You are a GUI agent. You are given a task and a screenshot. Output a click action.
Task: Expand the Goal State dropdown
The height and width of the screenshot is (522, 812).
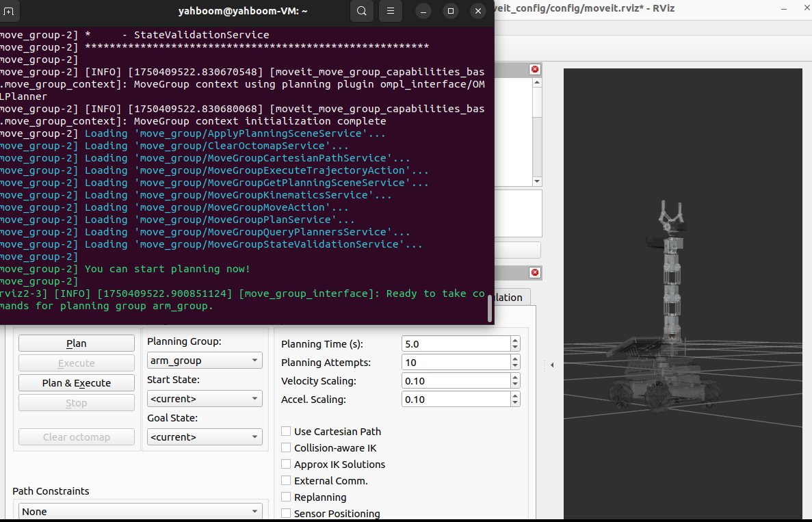[205, 437]
